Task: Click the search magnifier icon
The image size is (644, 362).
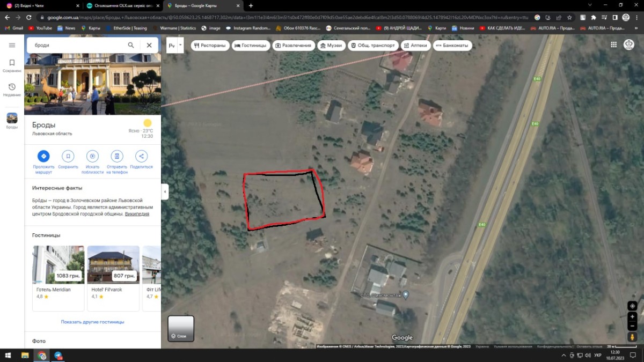Action: click(131, 46)
